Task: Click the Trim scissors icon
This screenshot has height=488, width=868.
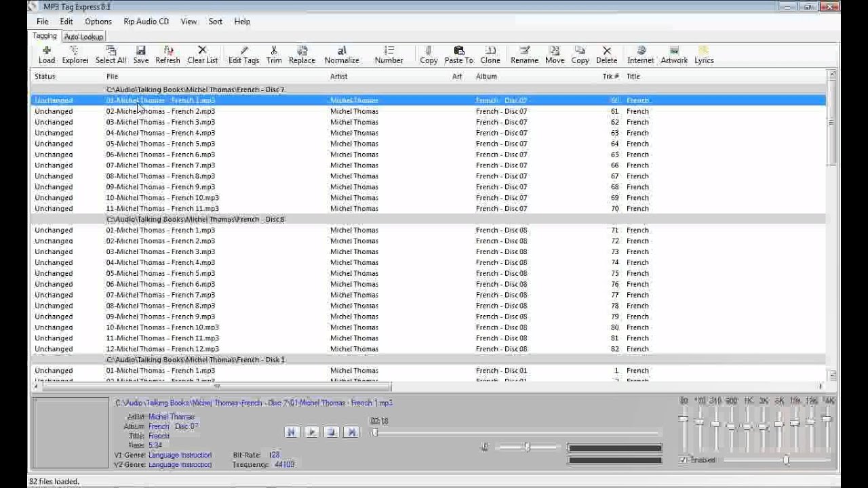Action: [274, 55]
